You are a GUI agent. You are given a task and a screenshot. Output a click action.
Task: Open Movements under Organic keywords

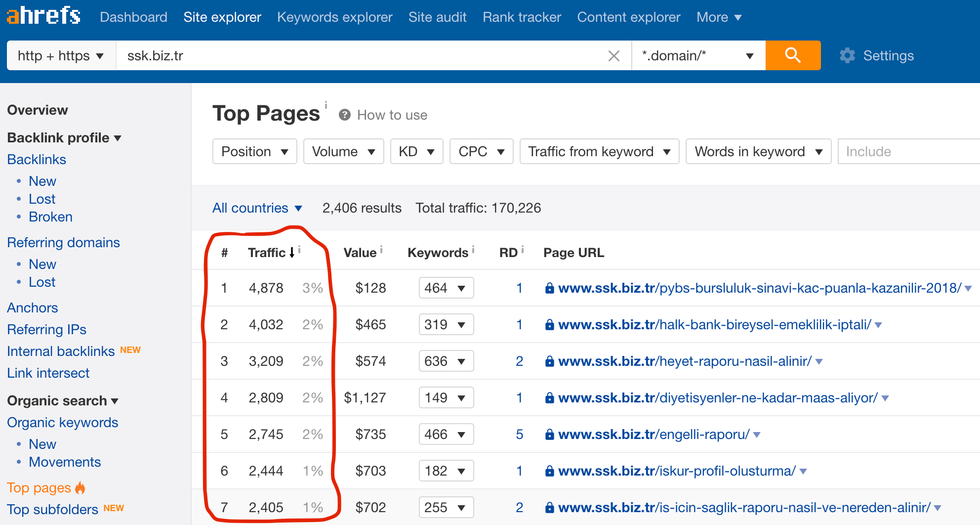[x=65, y=462]
